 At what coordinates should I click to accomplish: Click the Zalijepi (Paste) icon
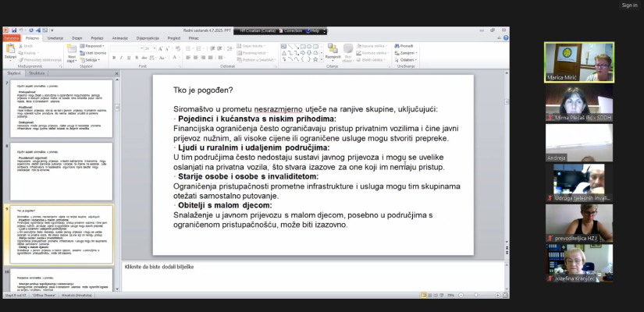tap(10, 51)
